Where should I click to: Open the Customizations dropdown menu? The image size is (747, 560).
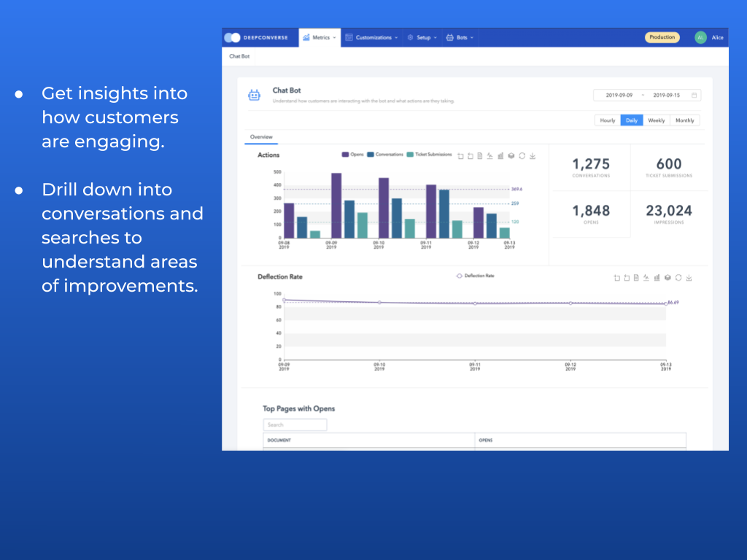(372, 37)
